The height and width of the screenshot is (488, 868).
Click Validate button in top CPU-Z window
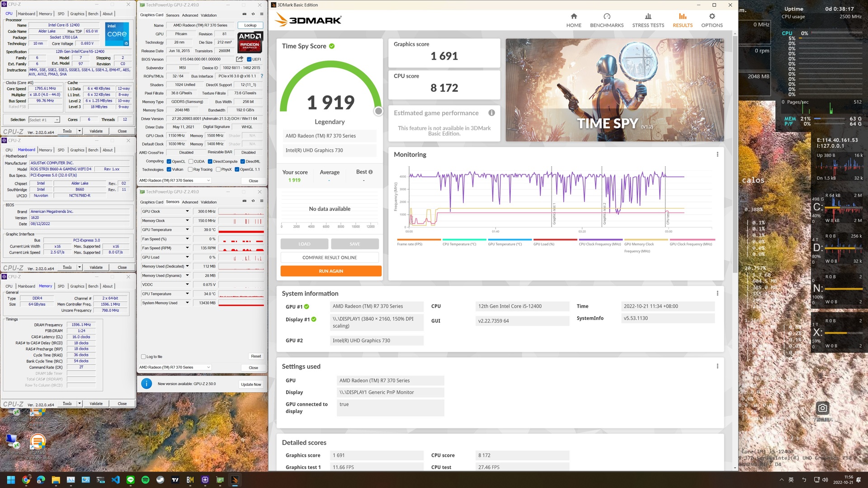pyautogui.click(x=96, y=131)
